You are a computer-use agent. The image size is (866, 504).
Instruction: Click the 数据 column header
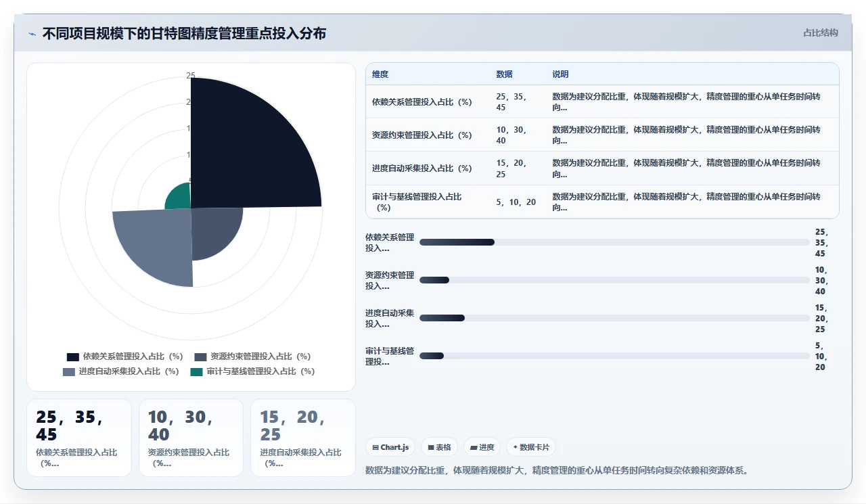(x=504, y=74)
